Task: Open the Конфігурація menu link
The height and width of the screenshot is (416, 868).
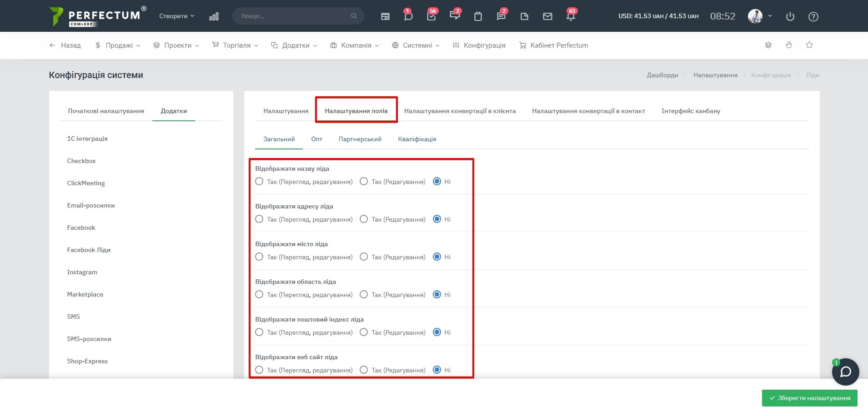Action: pos(479,45)
